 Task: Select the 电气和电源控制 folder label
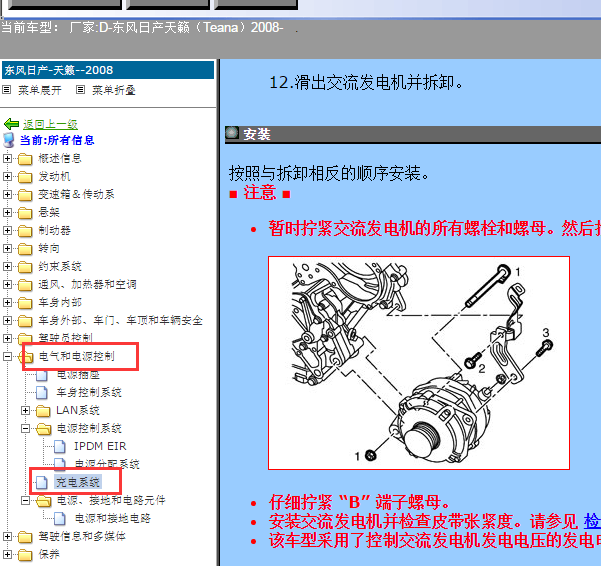point(77,356)
